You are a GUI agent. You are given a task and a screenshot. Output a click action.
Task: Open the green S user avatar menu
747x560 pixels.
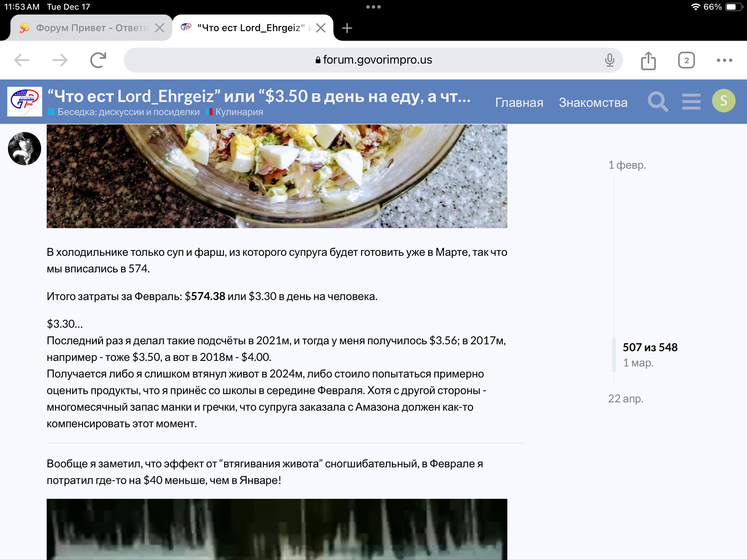(x=723, y=101)
